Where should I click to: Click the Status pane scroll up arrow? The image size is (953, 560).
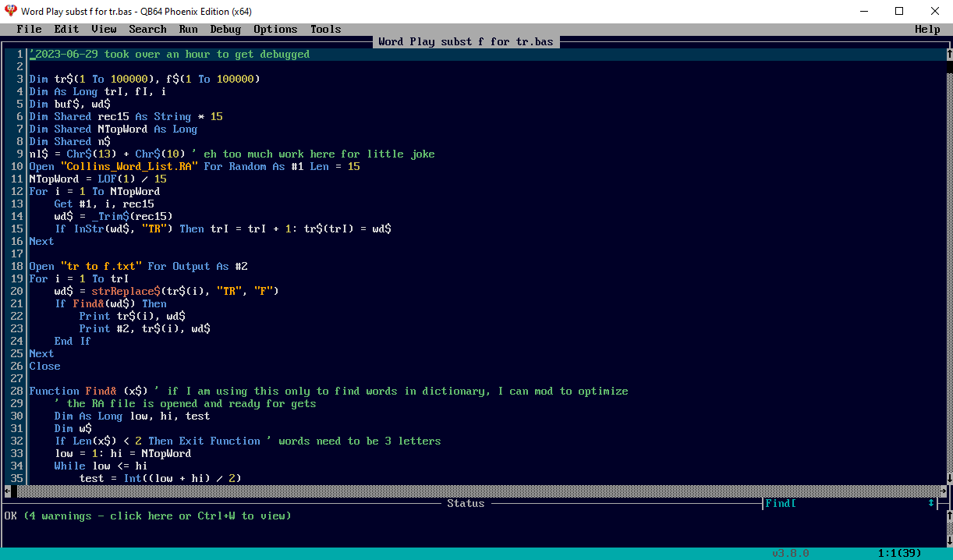click(x=949, y=516)
